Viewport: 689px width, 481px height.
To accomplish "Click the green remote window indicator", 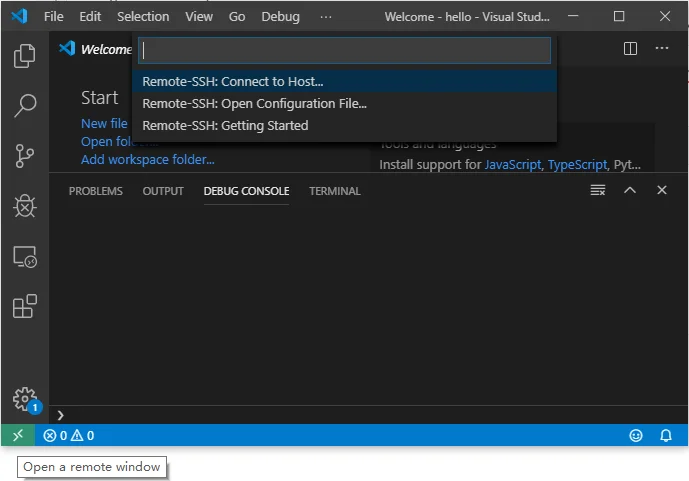I will point(17,435).
